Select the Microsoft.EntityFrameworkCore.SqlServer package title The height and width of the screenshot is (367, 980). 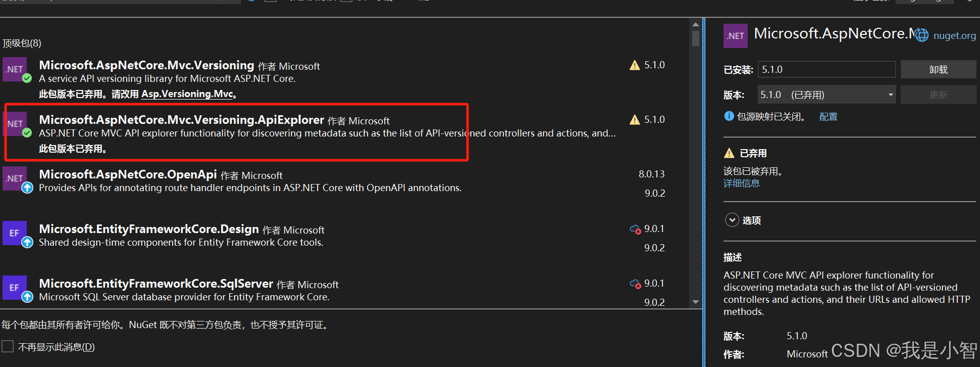(156, 284)
